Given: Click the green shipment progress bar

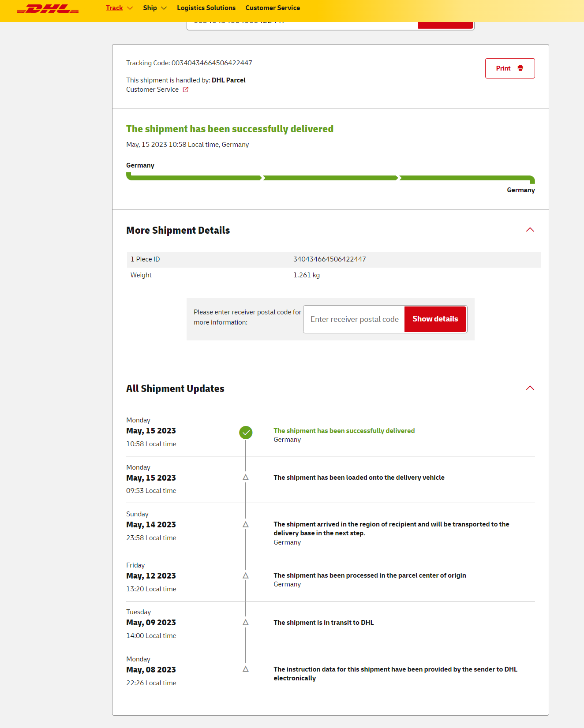Looking at the screenshot, I should pyautogui.click(x=330, y=178).
